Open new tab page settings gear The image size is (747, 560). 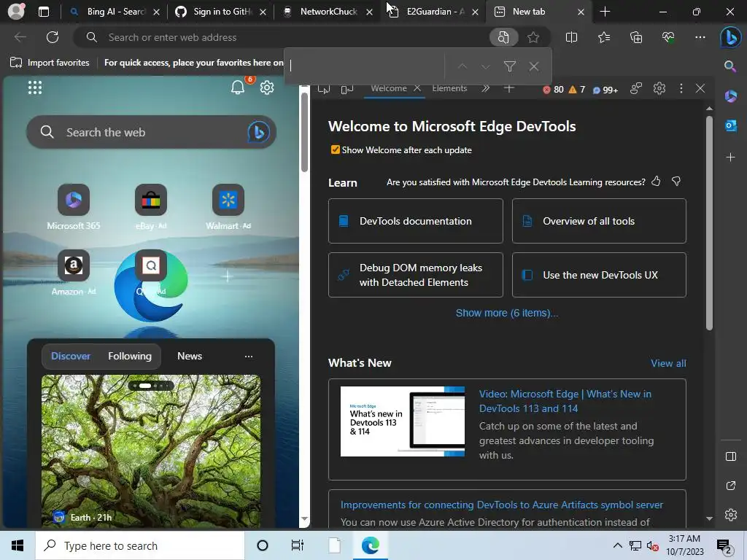coord(267,87)
